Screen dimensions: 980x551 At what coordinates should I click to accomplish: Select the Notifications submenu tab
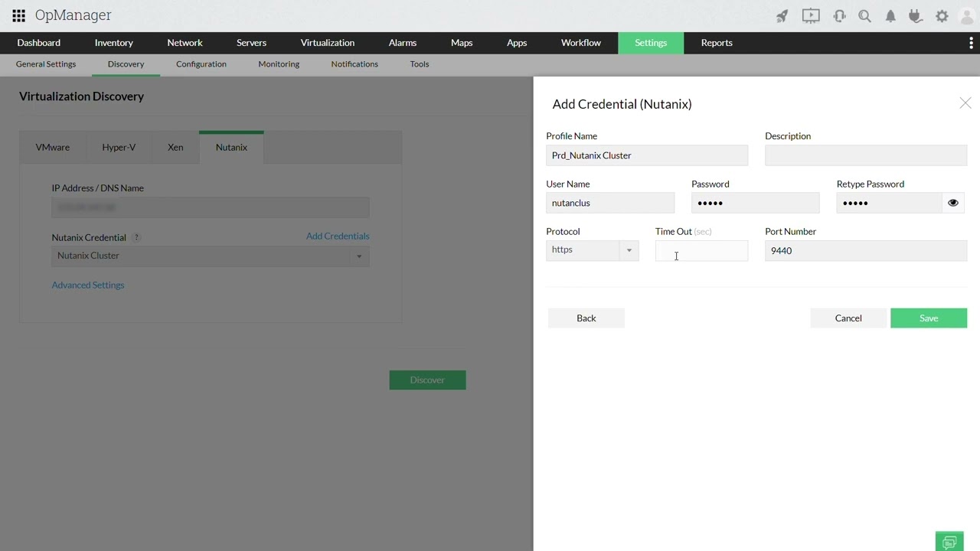(x=354, y=64)
